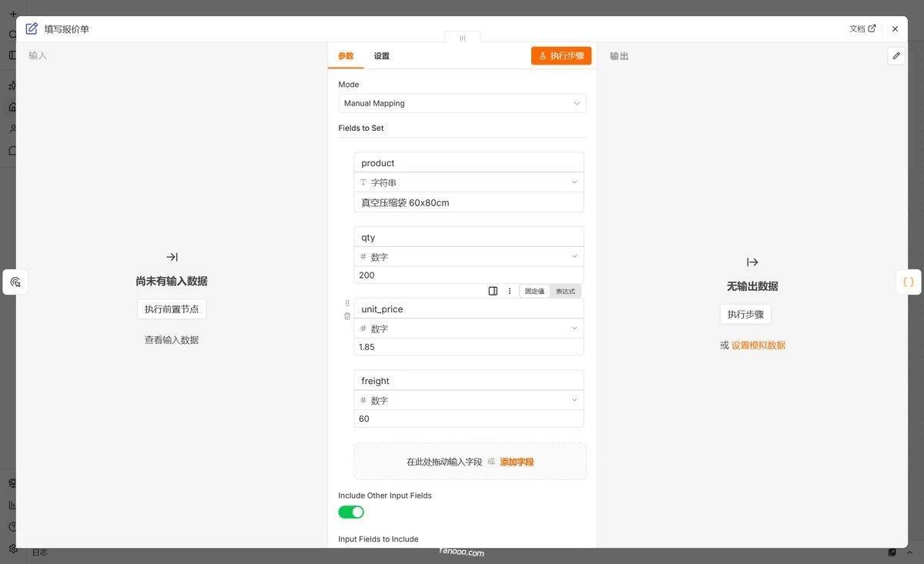Open the 数字 type dropdown for freight

click(469, 400)
